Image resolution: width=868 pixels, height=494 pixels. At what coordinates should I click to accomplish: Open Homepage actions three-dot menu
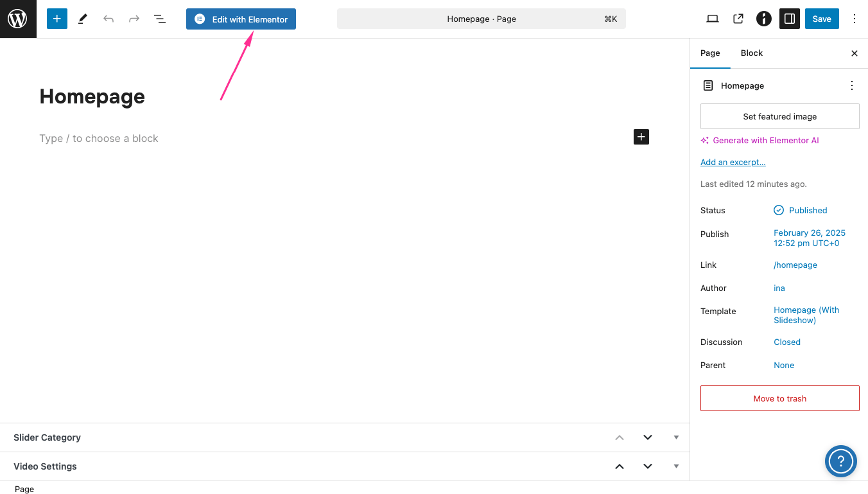[852, 86]
